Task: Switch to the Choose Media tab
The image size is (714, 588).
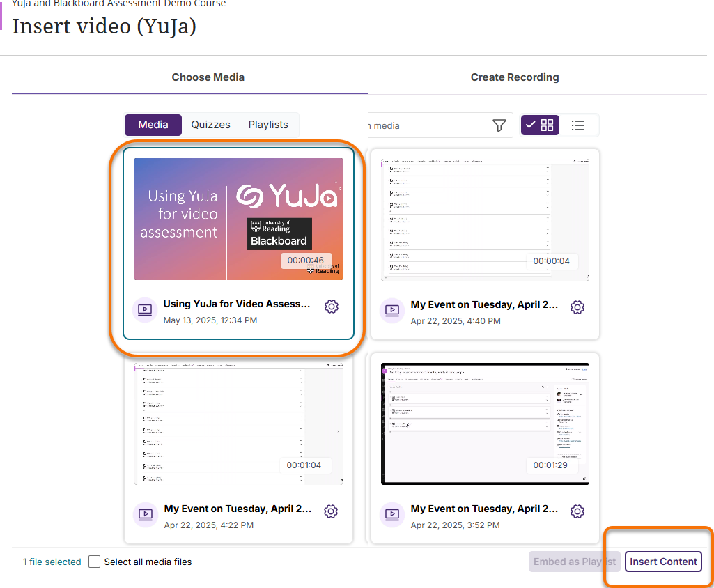Action: coord(209,77)
